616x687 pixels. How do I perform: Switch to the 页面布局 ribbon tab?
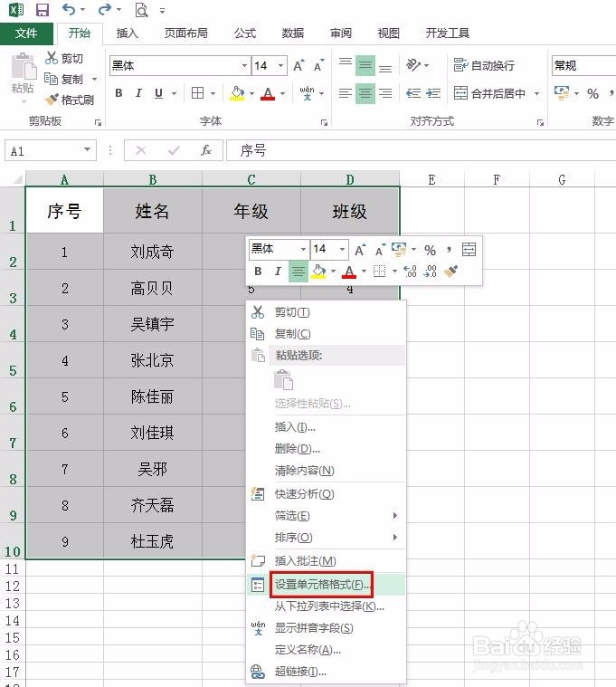(185, 33)
